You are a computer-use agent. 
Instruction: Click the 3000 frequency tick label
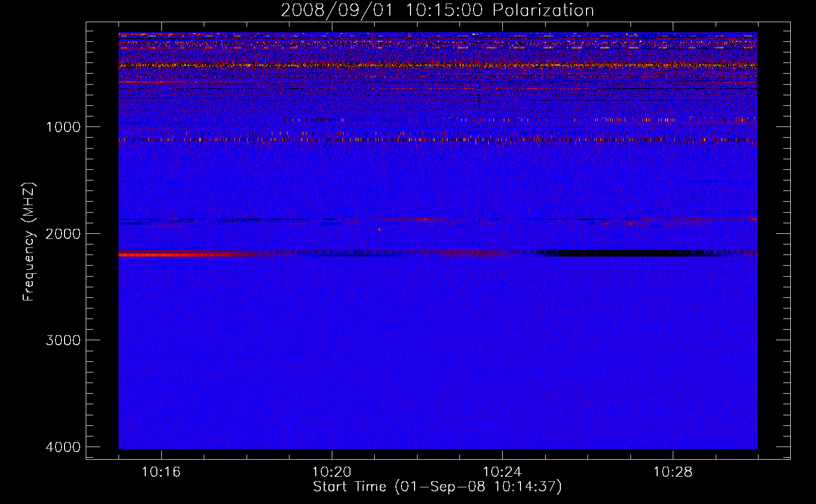pyautogui.click(x=63, y=340)
